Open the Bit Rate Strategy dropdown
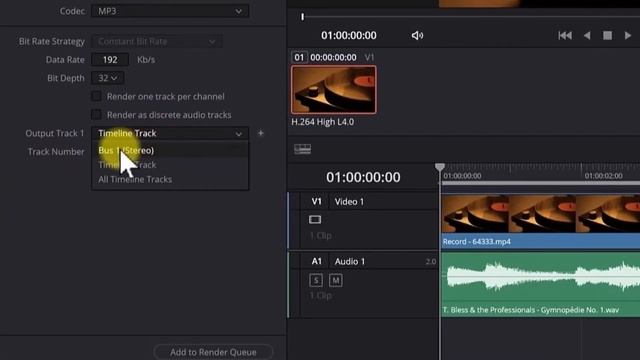The image size is (640, 360). tap(157, 41)
